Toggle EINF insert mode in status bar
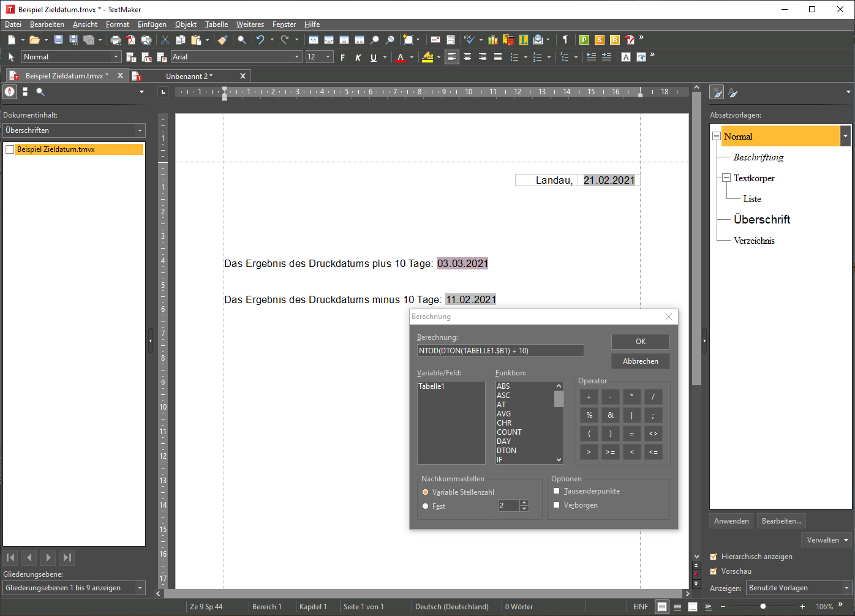Image resolution: width=855 pixels, height=616 pixels. tap(641, 607)
